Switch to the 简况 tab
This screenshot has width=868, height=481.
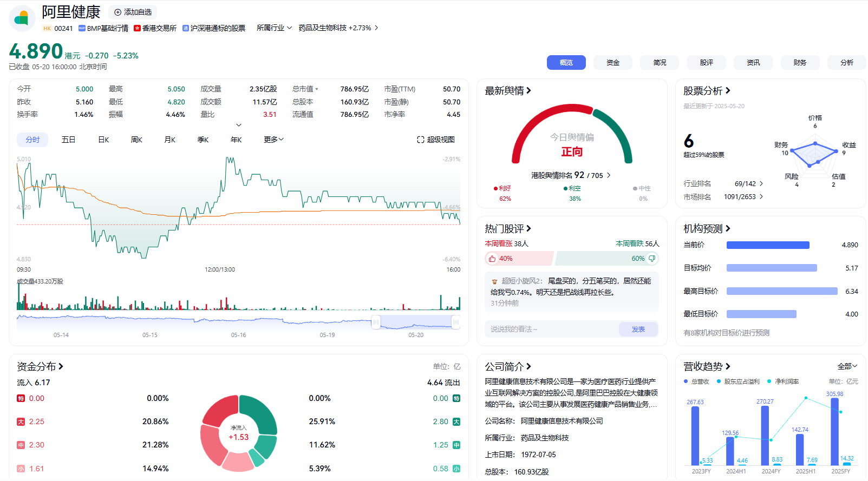pos(660,63)
